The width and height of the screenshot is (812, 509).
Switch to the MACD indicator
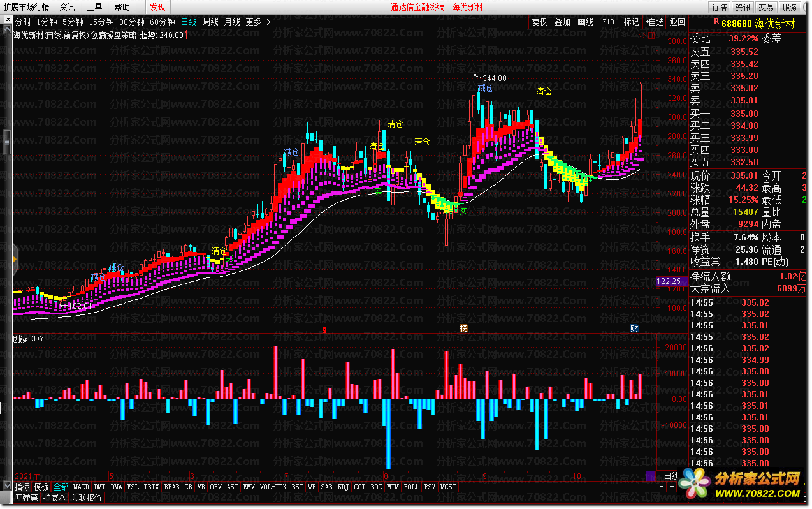coord(81,487)
